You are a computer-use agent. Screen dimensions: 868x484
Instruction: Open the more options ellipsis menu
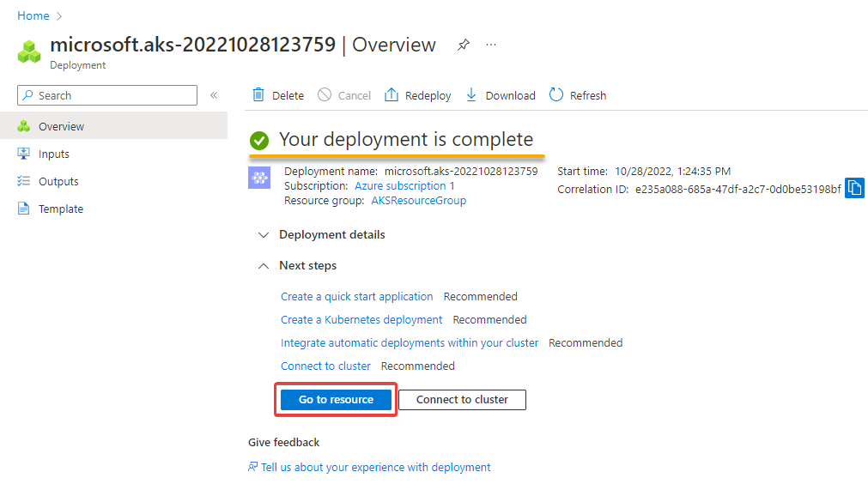click(x=491, y=45)
